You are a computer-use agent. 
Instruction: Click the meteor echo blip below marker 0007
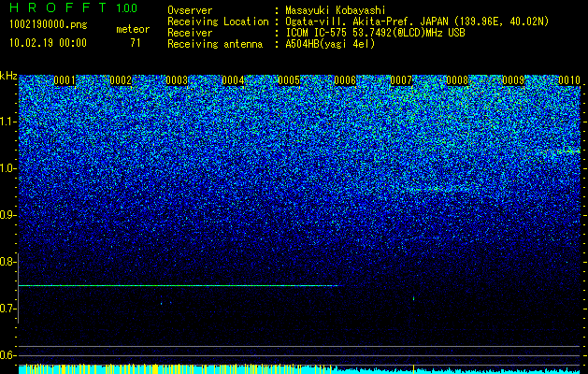(413, 298)
